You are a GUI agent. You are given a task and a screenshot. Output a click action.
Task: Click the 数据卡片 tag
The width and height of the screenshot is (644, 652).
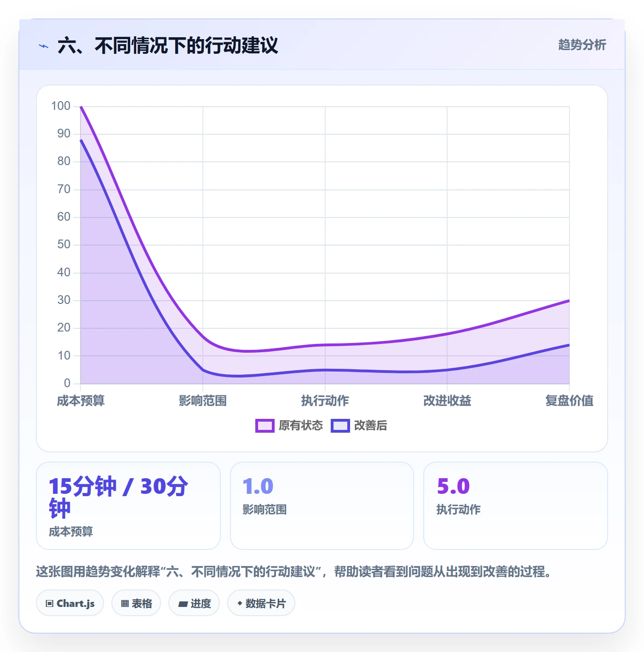coord(261,603)
